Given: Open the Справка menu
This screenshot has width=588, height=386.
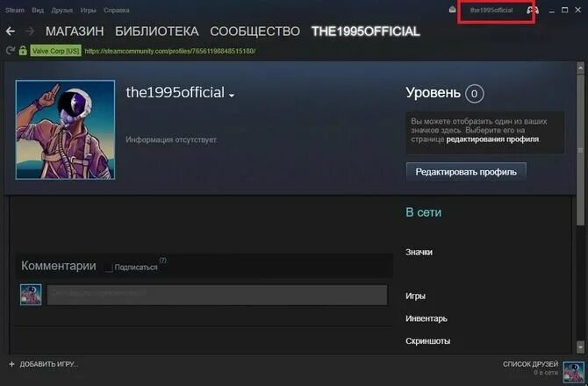Looking at the screenshot, I should tap(116, 11).
